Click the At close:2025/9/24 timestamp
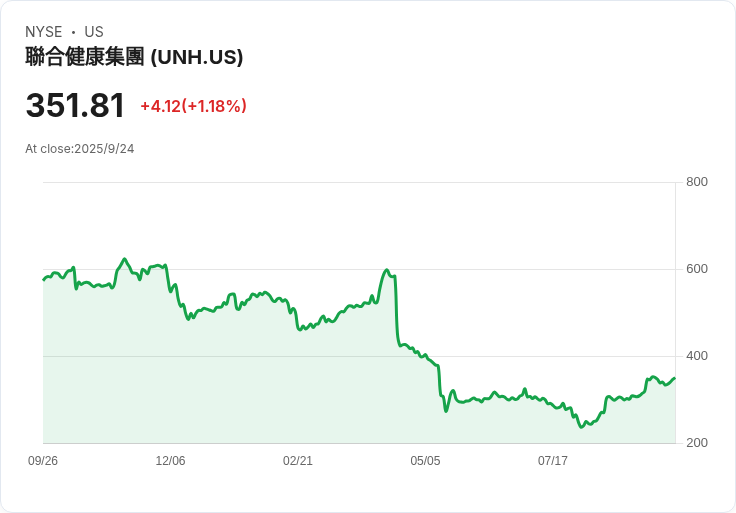736x513 pixels. click(x=80, y=149)
